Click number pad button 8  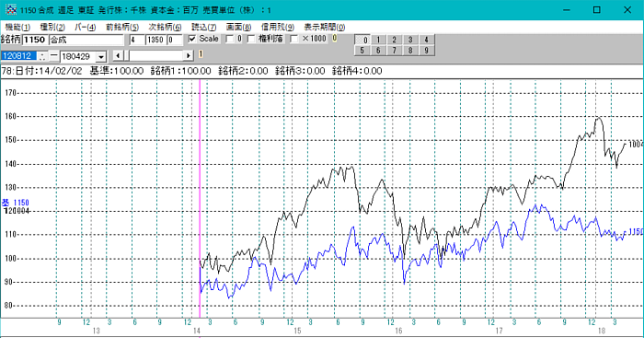(410, 50)
